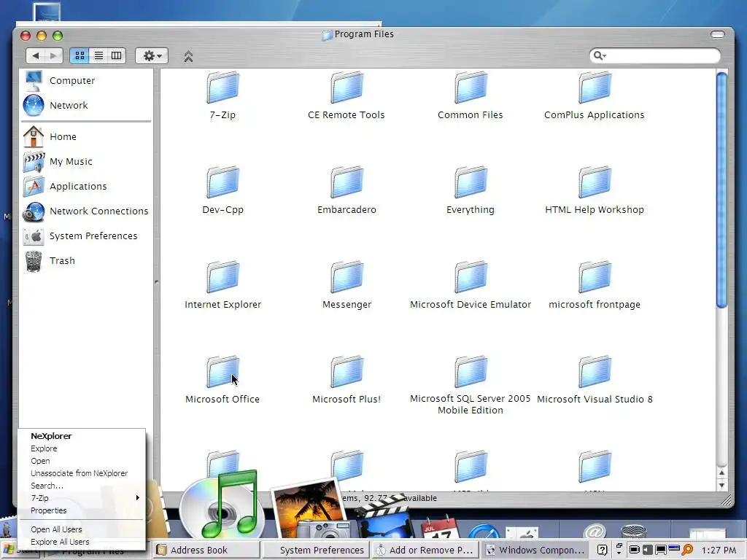Click the orange magnifier tray icon
Screen dimensions: 747x560
687,550
